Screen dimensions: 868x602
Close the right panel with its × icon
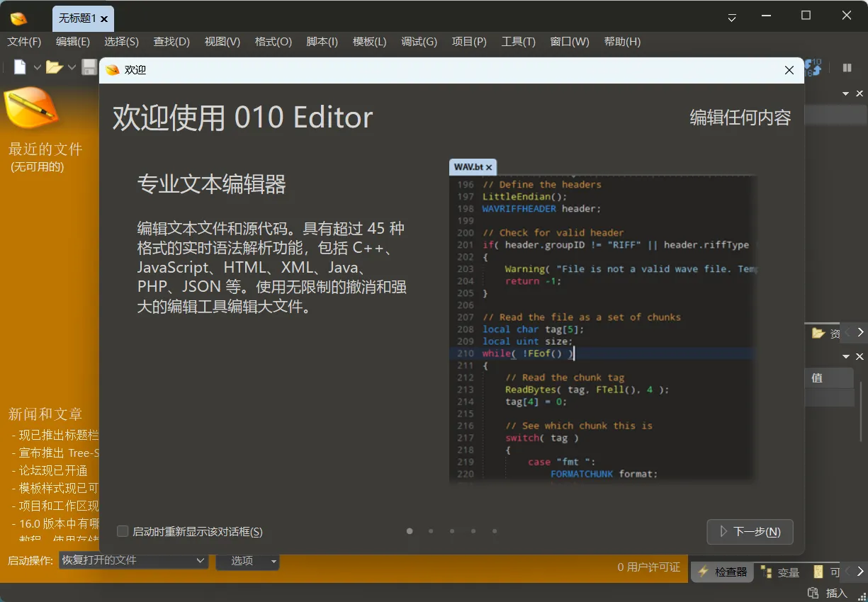859,356
